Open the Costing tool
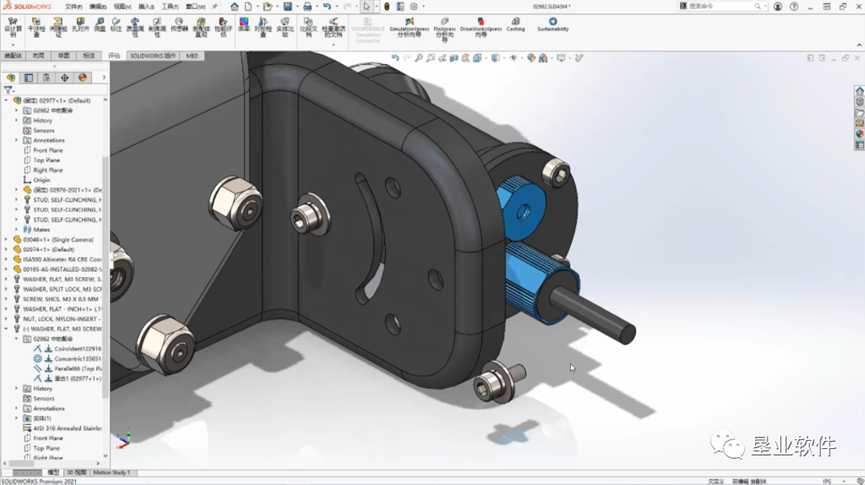This screenshot has height=485, width=865. point(515,24)
